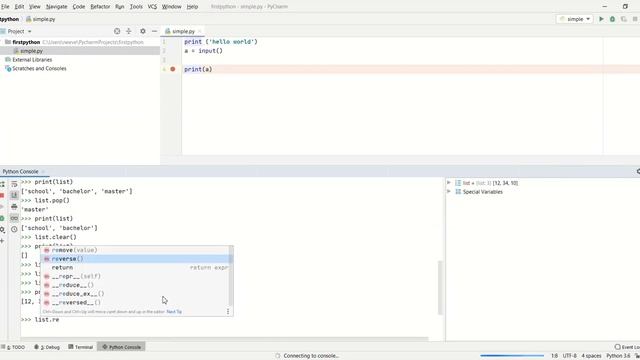The image size is (640, 360).
Task: Open Scratches and Consoles node
Action: pyautogui.click(x=39, y=69)
